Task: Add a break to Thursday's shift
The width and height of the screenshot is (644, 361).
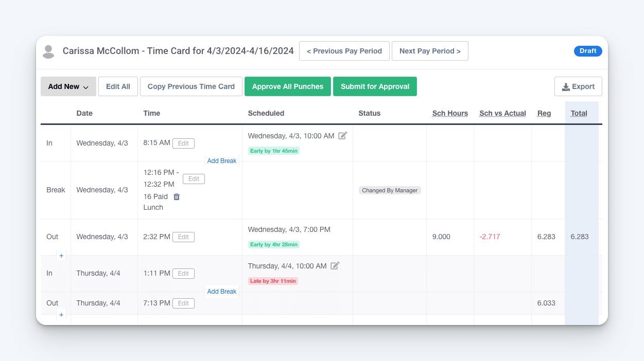Action: coord(221,291)
